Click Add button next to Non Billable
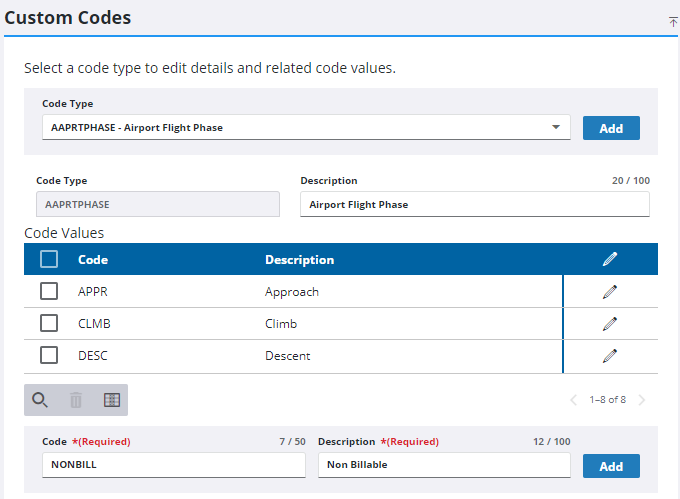The height and width of the screenshot is (499, 680). [610, 466]
